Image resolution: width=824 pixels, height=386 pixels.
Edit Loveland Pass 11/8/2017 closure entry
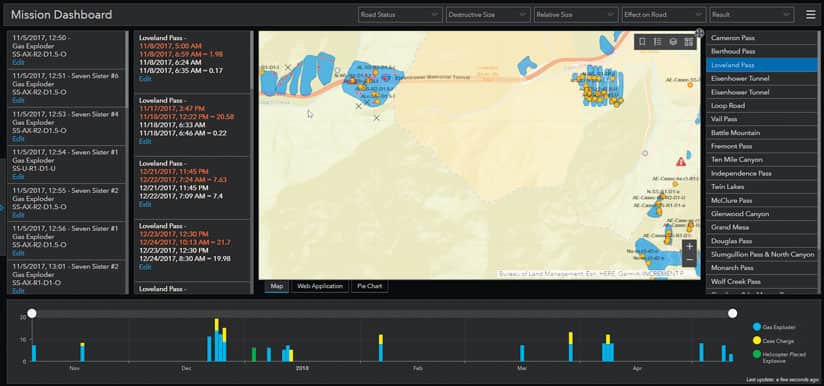tap(145, 79)
